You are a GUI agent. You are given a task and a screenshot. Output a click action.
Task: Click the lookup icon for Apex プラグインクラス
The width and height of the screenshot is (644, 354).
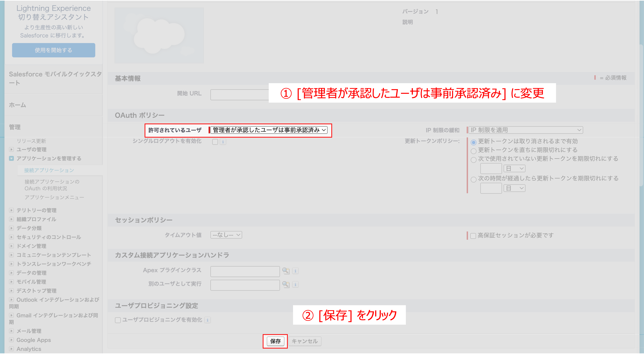pyautogui.click(x=286, y=271)
